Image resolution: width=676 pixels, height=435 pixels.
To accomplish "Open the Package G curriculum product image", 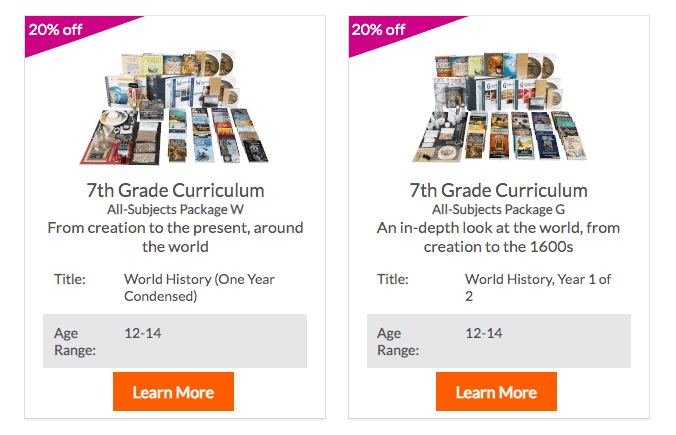I will 498,108.
